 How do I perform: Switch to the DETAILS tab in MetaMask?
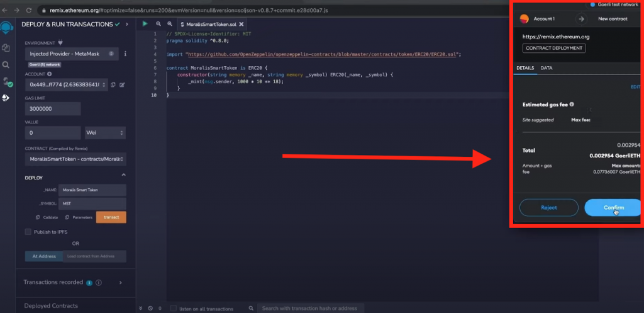click(x=525, y=68)
